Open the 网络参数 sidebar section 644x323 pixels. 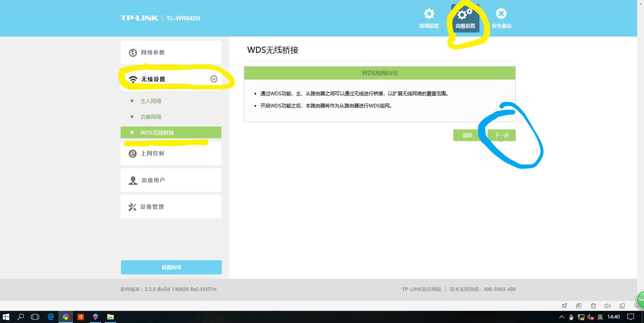(x=171, y=52)
